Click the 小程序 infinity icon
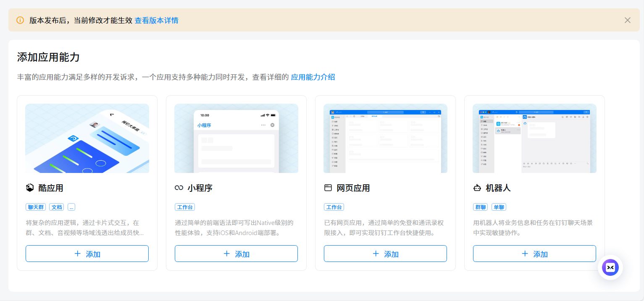This screenshot has width=644, height=301. [179, 188]
